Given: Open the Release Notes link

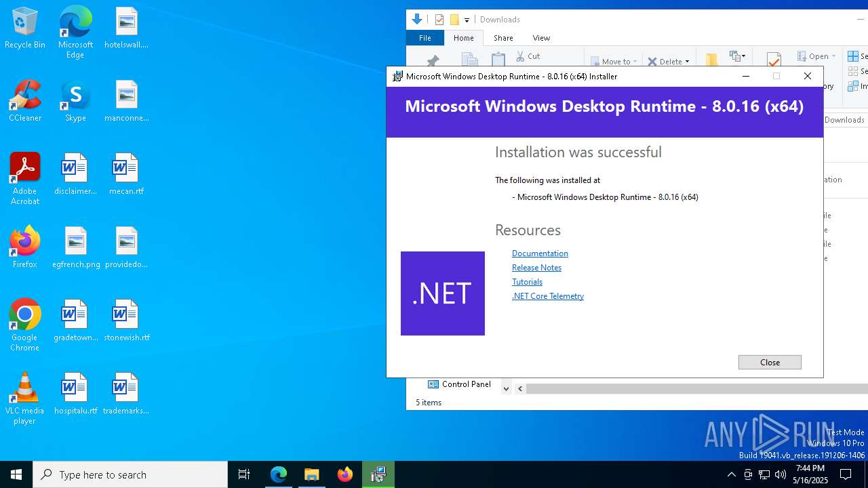Looking at the screenshot, I should click(x=536, y=268).
